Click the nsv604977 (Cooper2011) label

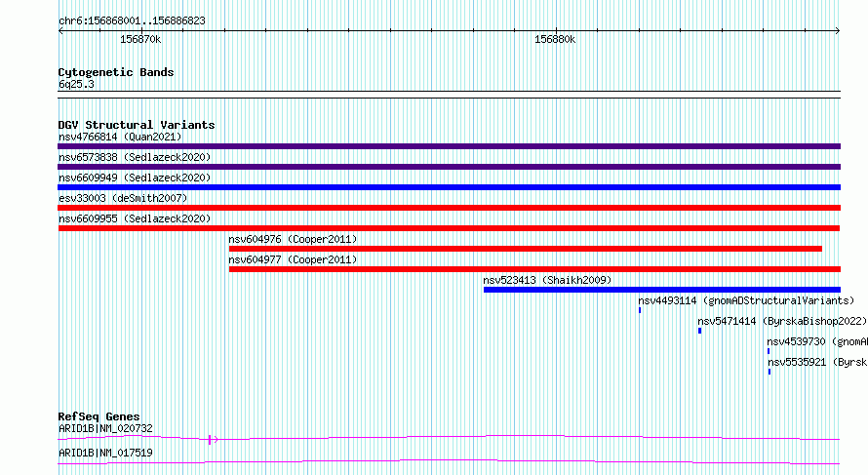click(x=293, y=259)
